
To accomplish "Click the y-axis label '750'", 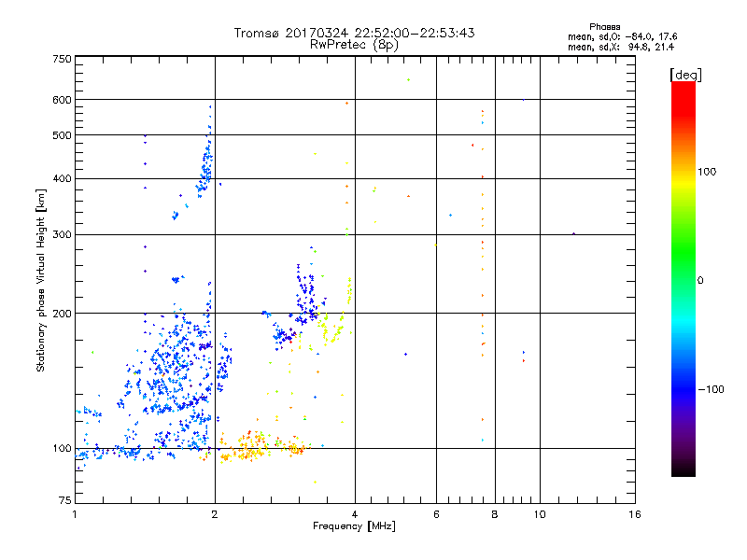I will 63,59.
